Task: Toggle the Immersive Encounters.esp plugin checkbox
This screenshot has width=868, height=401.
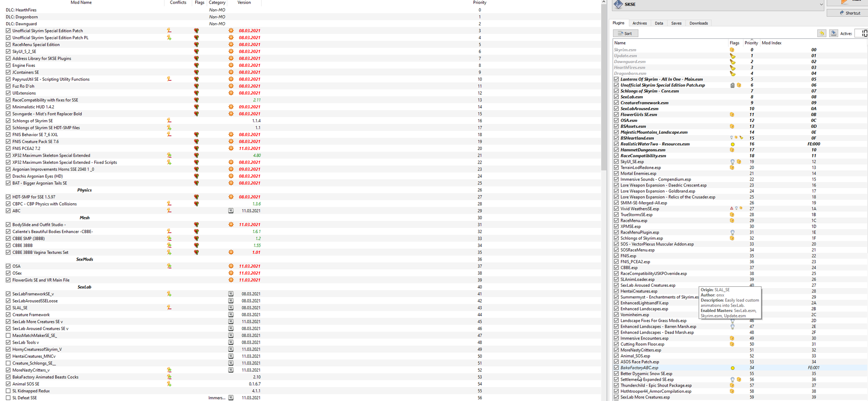Action: (616, 338)
